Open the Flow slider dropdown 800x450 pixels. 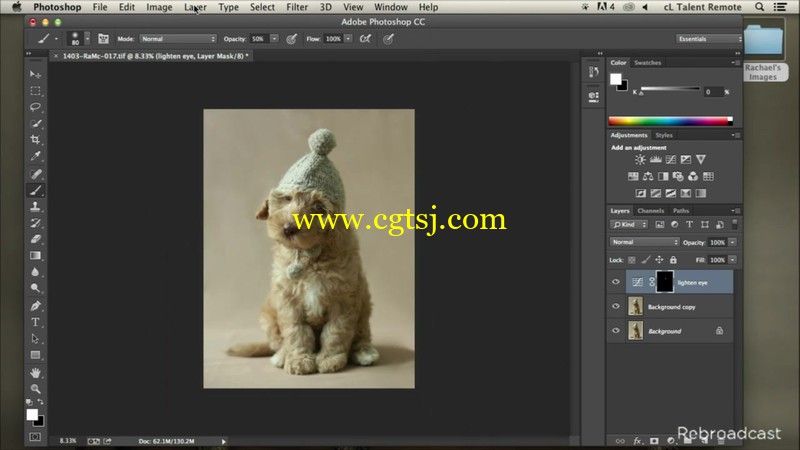348,39
